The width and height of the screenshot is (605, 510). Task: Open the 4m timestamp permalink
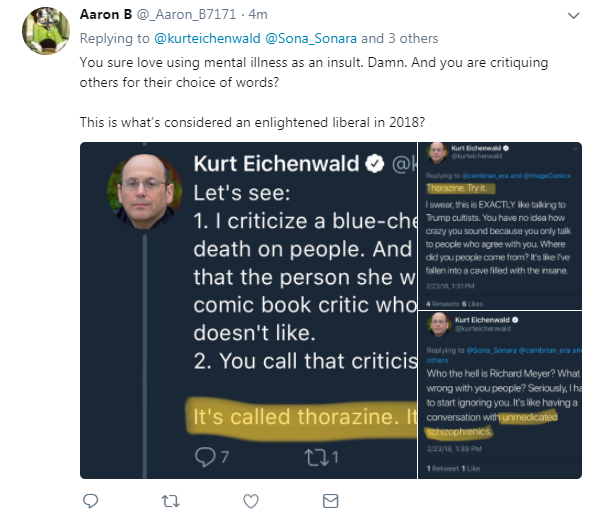(258, 15)
